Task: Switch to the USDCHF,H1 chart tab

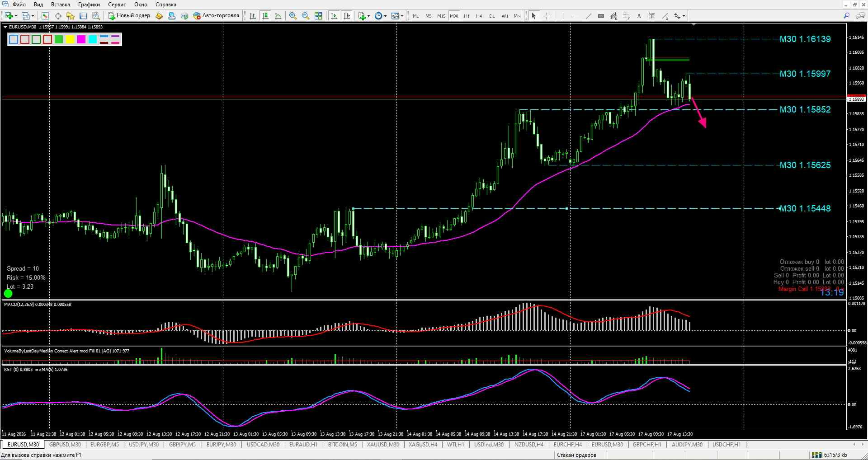Action: click(726, 445)
